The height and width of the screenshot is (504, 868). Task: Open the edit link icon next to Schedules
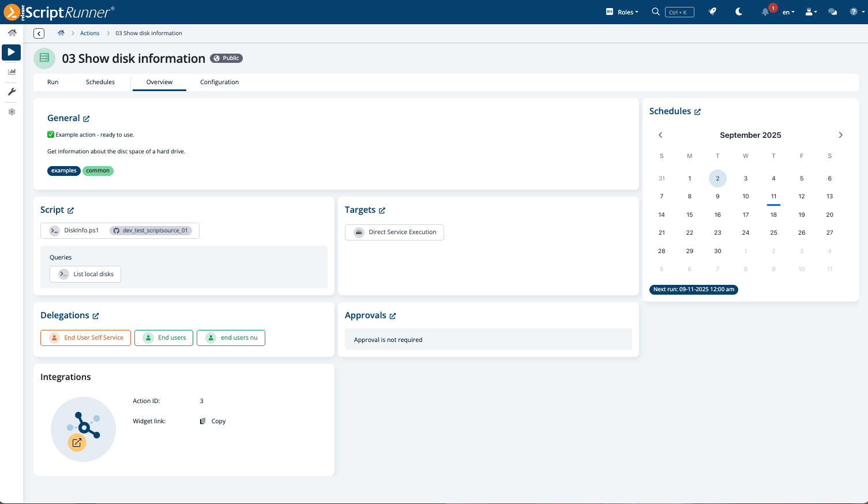(697, 112)
